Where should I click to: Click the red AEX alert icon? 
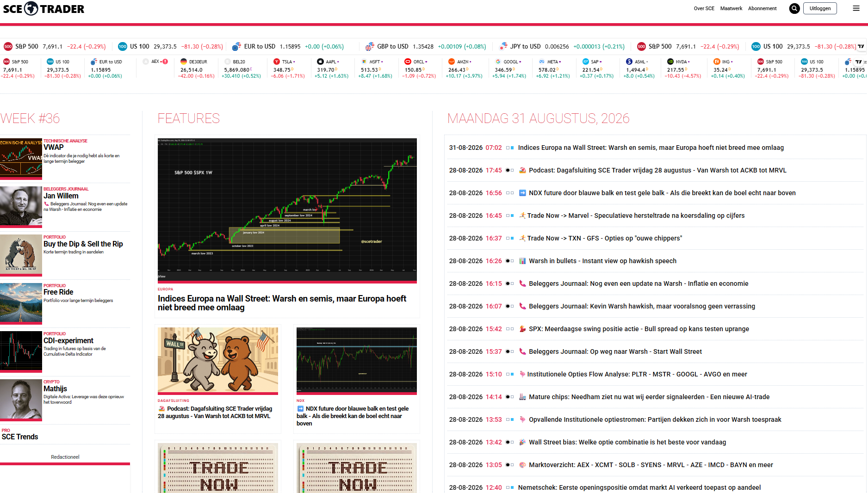point(165,62)
